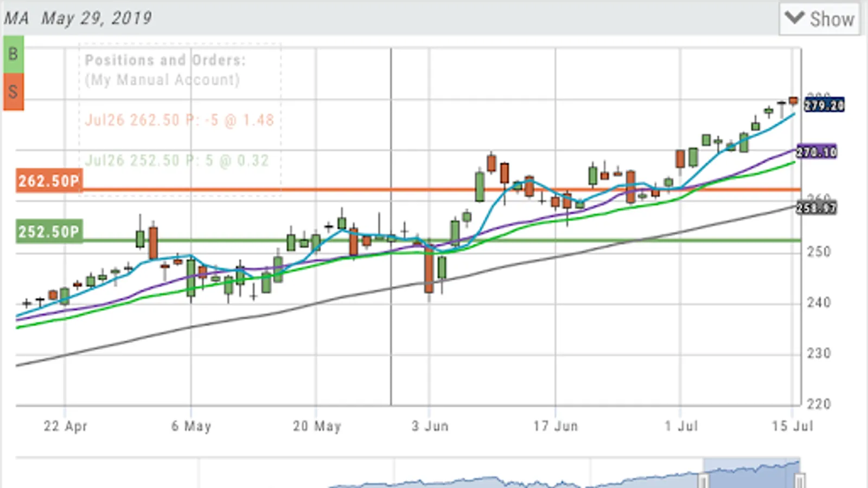Open the Show dropdown

pyautogui.click(x=820, y=19)
